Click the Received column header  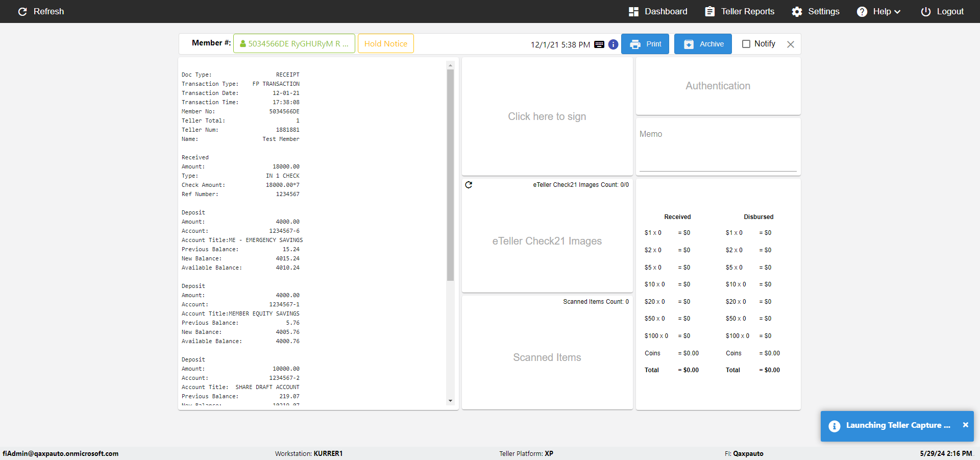coord(677,217)
